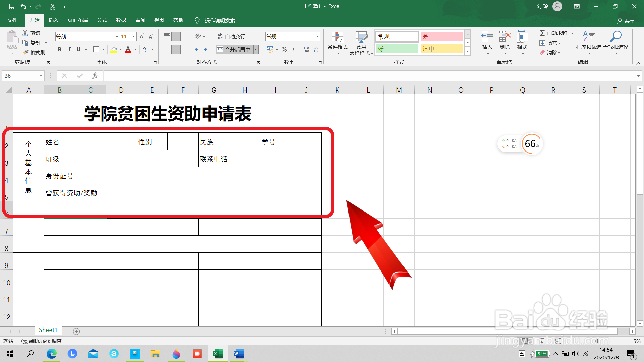644x362 pixels.
Task: Toggle Wrap Text (自动换行)
Action: click(x=231, y=36)
